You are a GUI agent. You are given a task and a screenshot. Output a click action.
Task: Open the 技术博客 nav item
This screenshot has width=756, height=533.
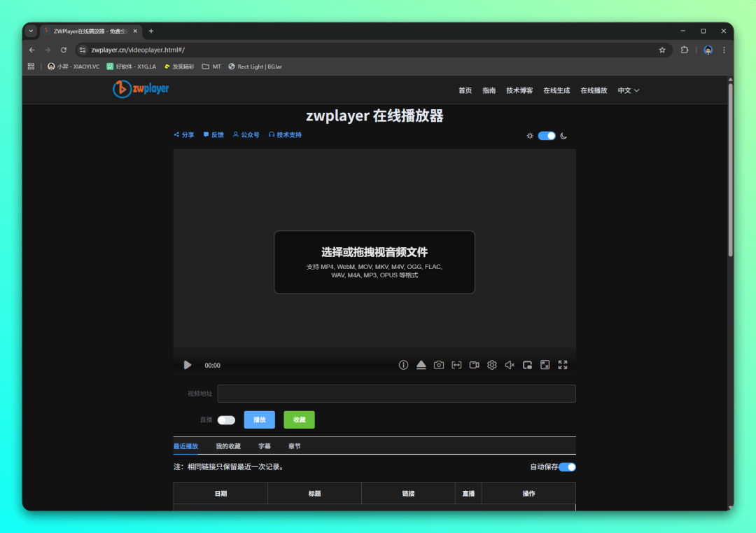tap(519, 90)
